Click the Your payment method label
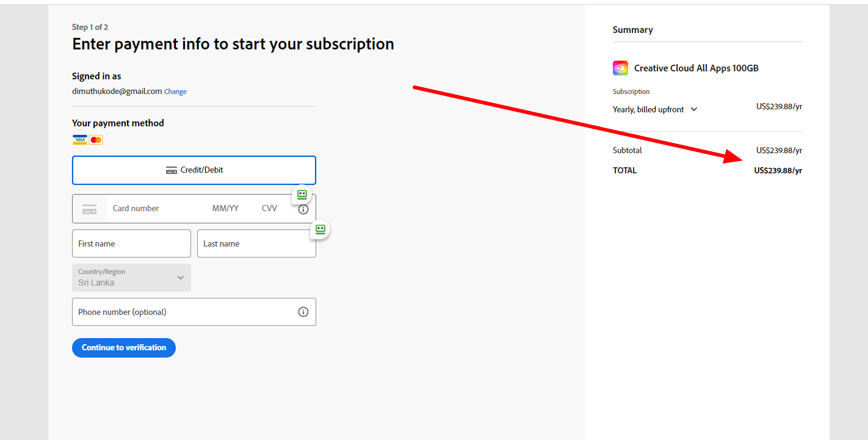Viewport: 868px width, 440px height. pos(118,123)
